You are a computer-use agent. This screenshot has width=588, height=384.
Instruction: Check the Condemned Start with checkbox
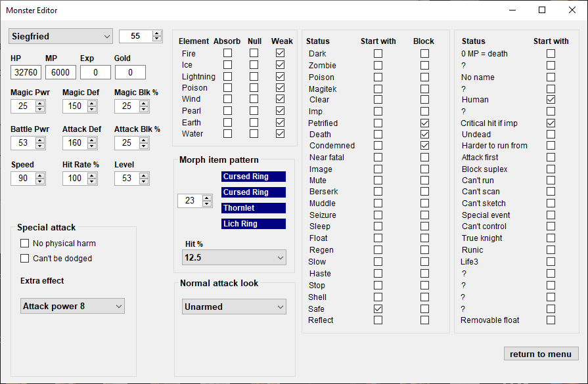[378, 145]
